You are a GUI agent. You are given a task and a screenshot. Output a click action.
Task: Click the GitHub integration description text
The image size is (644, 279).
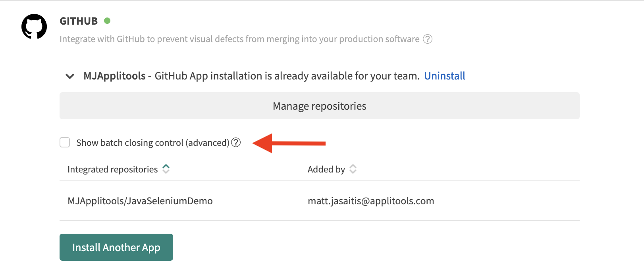point(239,39)
